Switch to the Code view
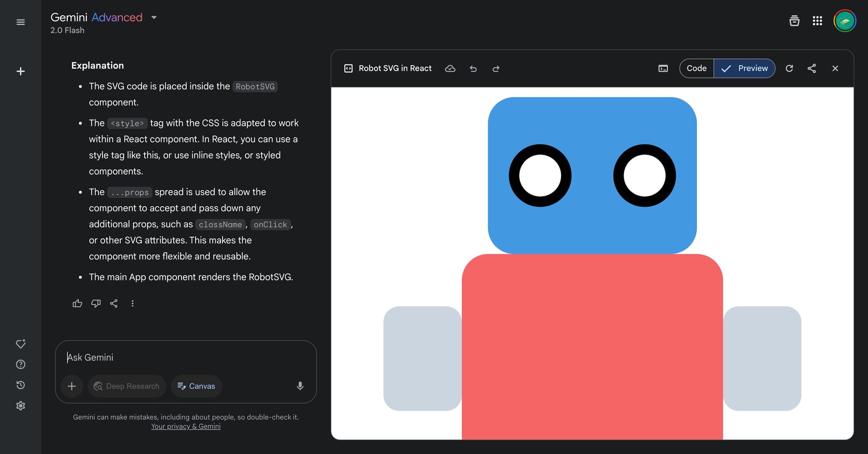Image resolution: width=868 pixels, height=454 pixels. coord(696,69)
